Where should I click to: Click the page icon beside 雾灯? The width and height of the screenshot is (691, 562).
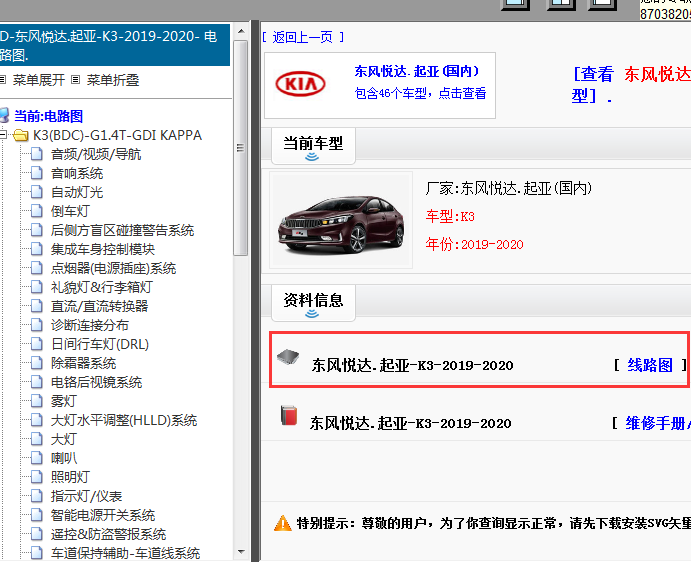point(37,401)
